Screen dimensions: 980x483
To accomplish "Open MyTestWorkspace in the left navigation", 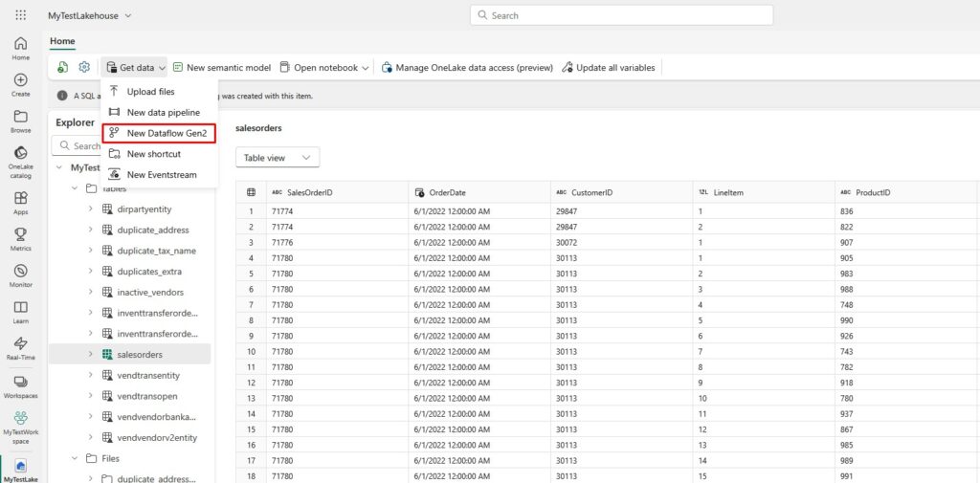I will click(x=21, y=427).
